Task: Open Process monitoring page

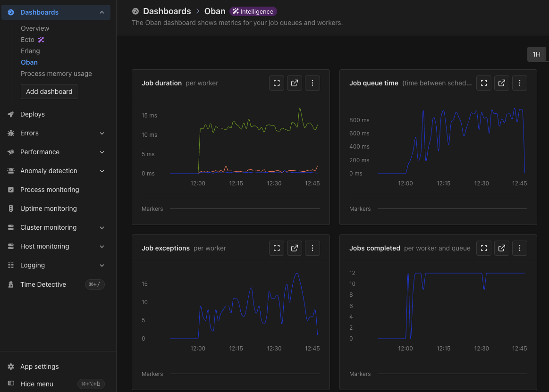Action: pos(50,190)
